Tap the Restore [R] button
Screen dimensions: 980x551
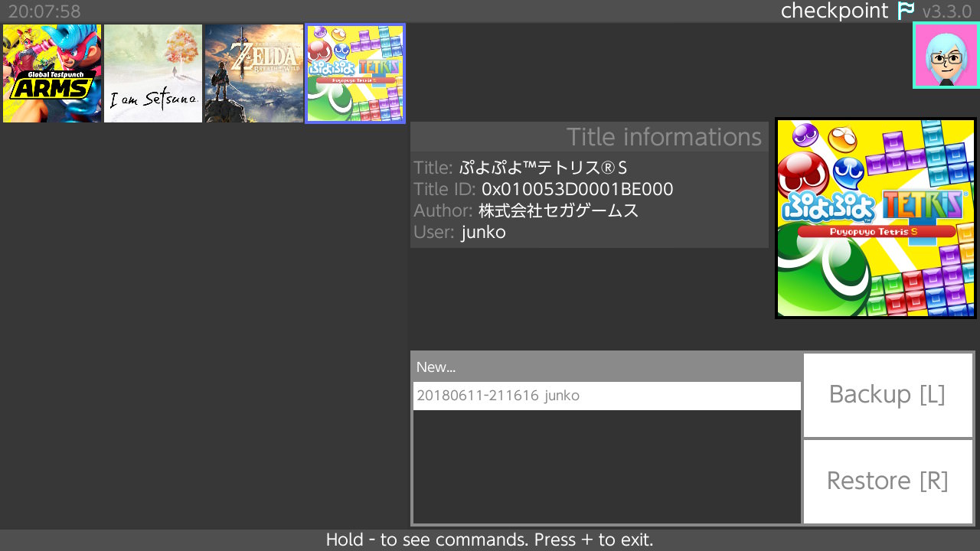887,481
